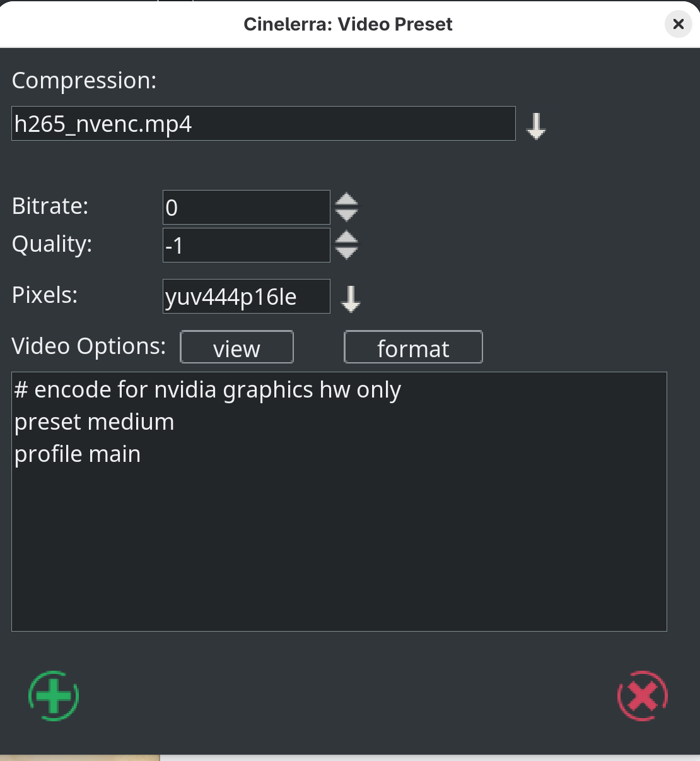Click the view button for Video Options

tap(236, 348)
